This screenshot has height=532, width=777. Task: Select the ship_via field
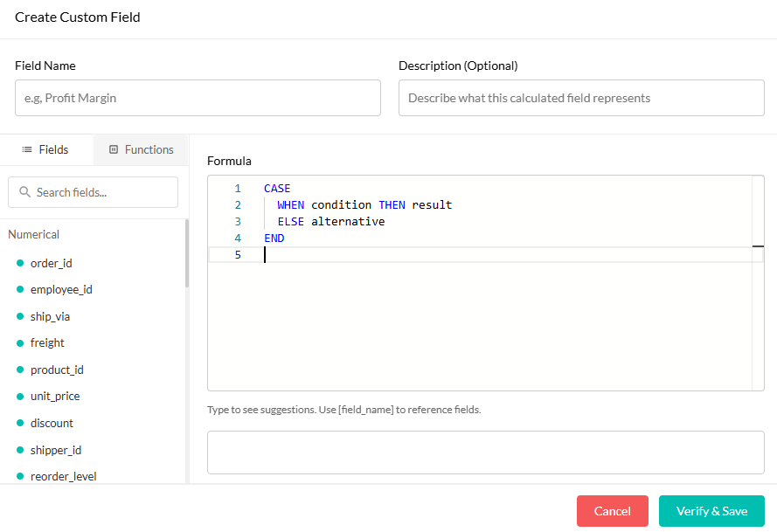[x=50, y=316]
